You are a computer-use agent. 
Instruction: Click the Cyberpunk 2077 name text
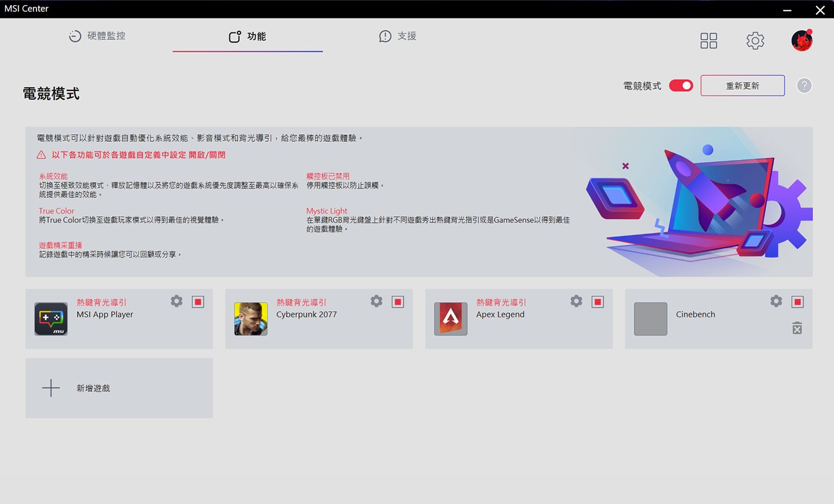[306, 314]
